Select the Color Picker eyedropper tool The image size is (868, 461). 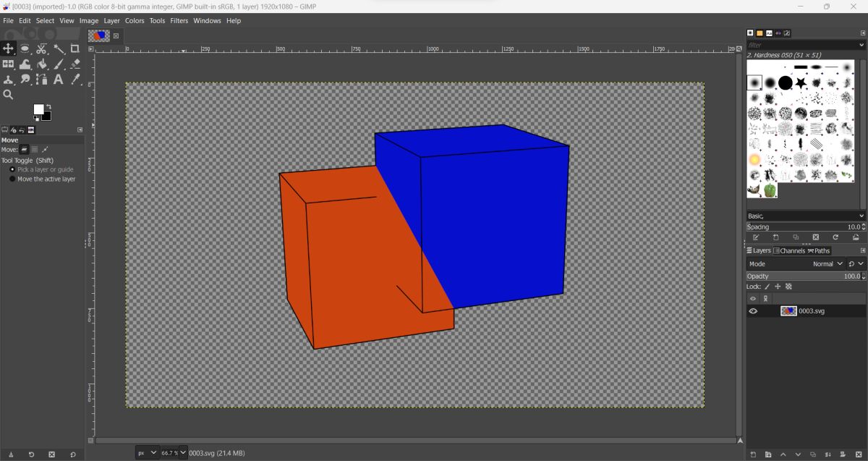click(75, 79)
